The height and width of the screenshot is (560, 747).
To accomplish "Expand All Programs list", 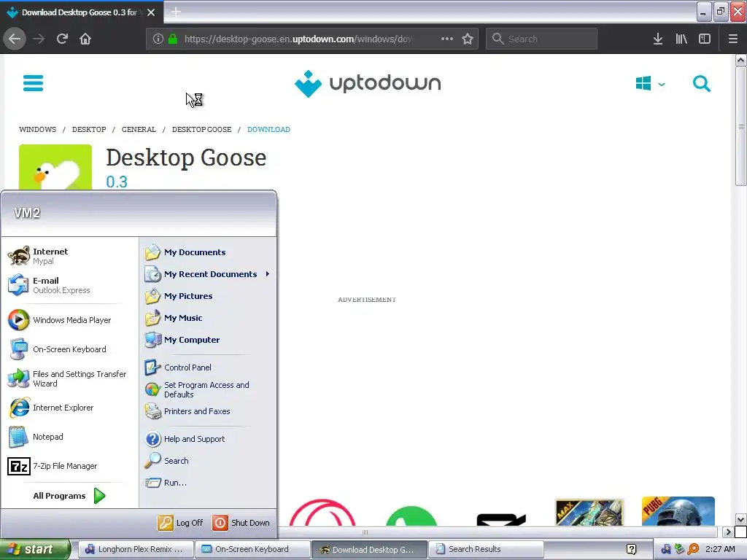I will pyautogui.click(x=69, y=496).
